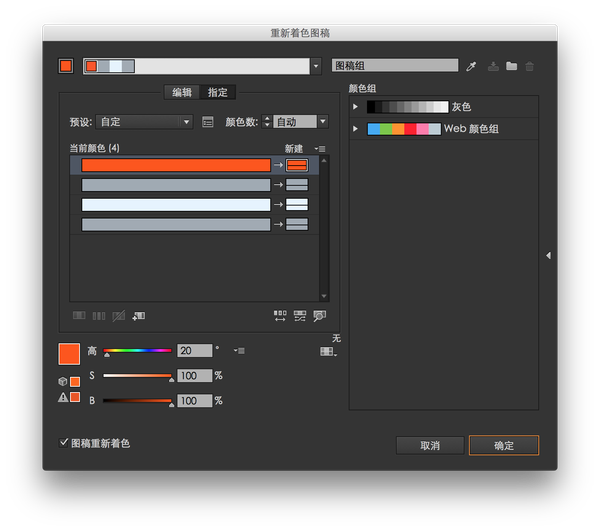The height and width of the screenshot is (531, 600).
Task: Pick colors from art with the eyedropper
Action: coord(471,66)
